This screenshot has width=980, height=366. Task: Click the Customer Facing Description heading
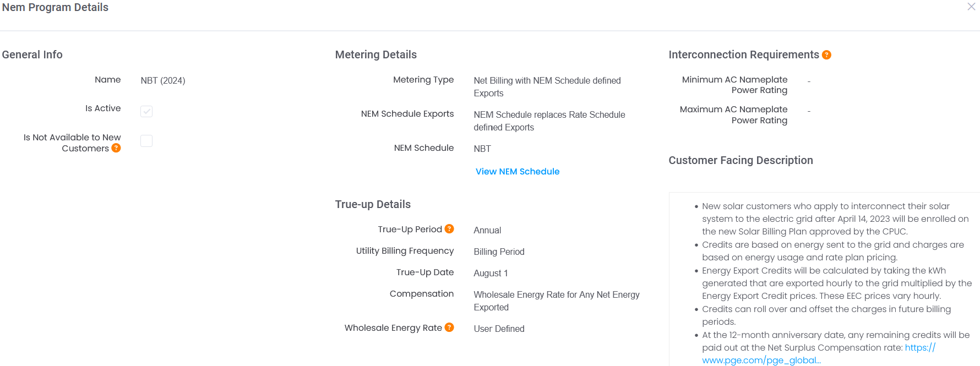(x=741, y=160)
